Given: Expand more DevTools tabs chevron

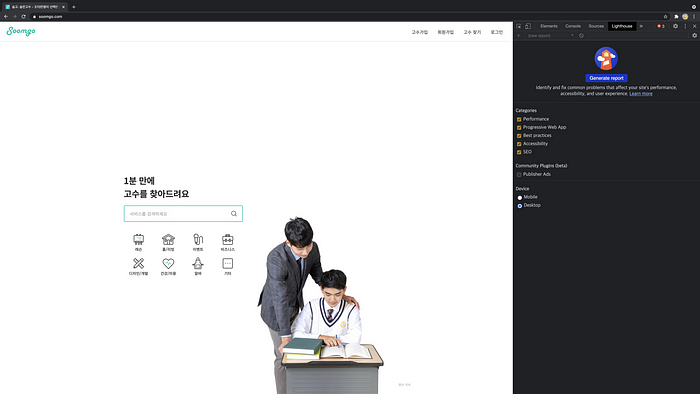Looking at the screenshot, I should [641, 26].
